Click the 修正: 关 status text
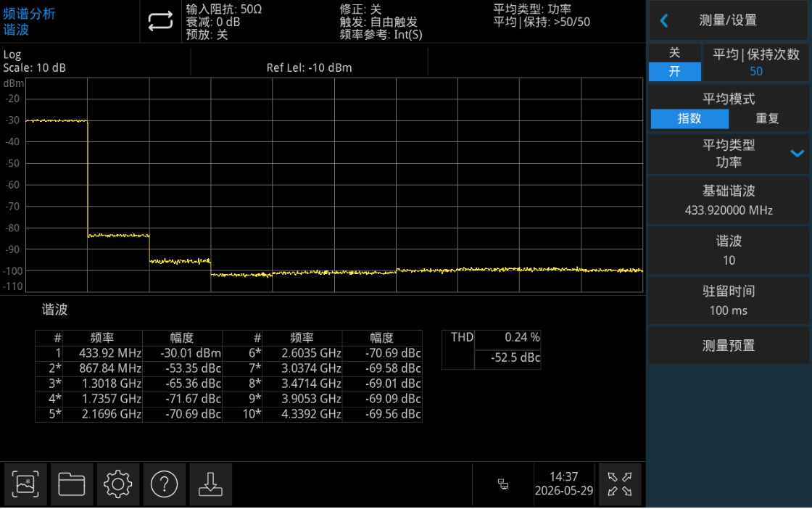Viewport: 812px width, 509px height. tap(360, 9)
